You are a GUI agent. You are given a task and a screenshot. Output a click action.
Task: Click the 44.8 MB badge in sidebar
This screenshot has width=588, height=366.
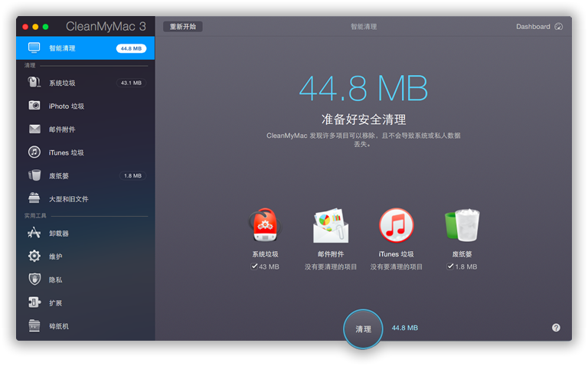pos(131,48)
